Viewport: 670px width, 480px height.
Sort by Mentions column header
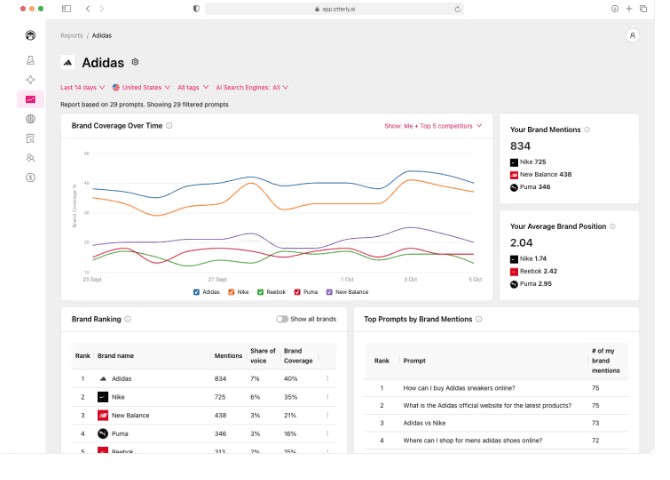pyautogui.click(x=228, y=356)
